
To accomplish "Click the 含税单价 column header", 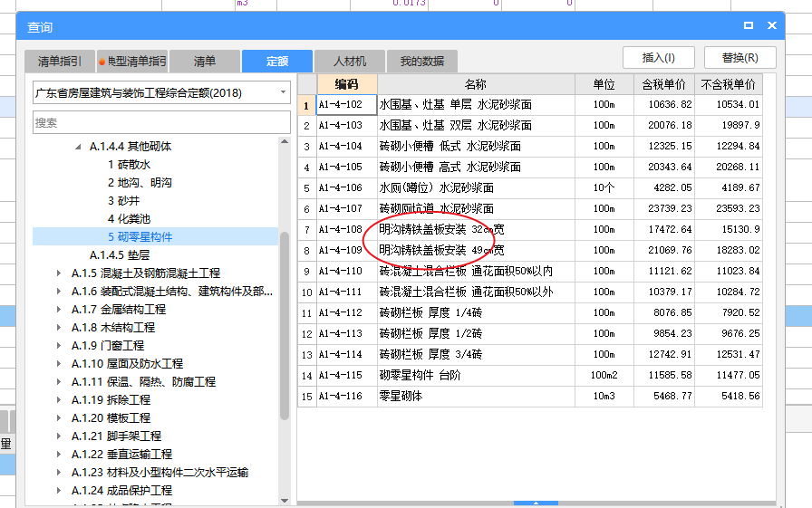I will click(x=664, y=84).
